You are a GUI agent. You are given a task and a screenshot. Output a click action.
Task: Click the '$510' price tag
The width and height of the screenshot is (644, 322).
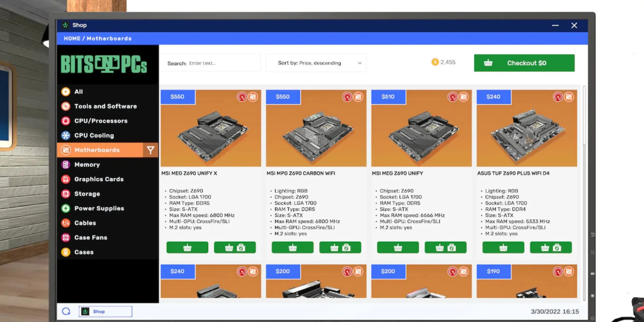[388, 97]
